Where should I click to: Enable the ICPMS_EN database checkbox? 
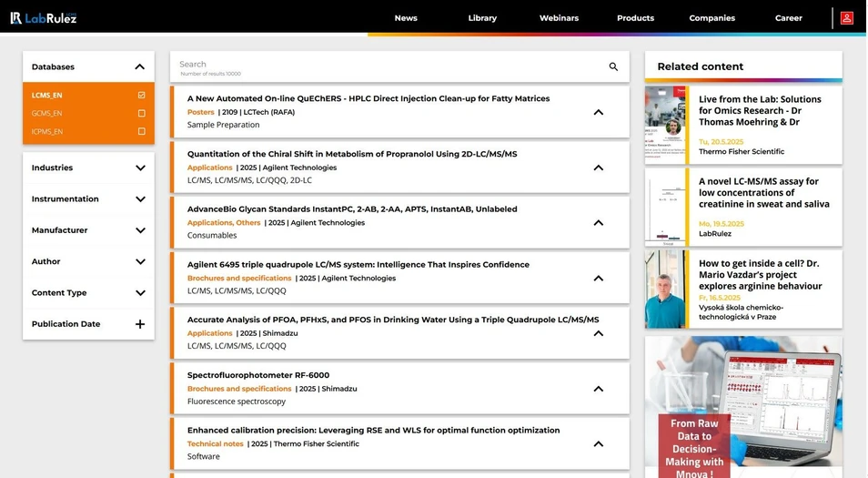coord(141,131)
